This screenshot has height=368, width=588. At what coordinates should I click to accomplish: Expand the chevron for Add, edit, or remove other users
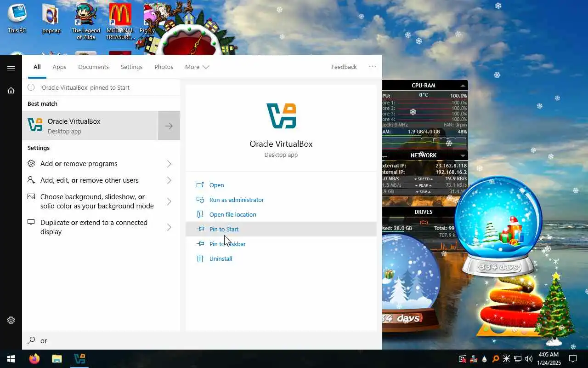(x=169, y=180)
